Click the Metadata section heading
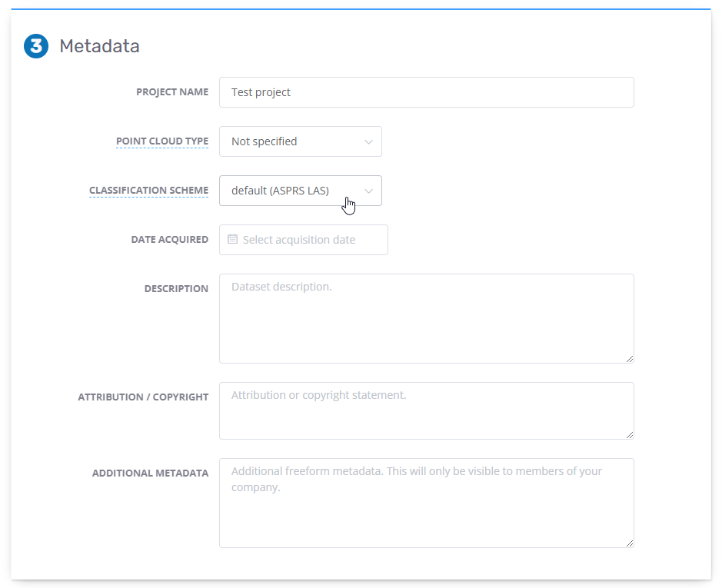Screen dimensions: 722x588 pos(99,46)
